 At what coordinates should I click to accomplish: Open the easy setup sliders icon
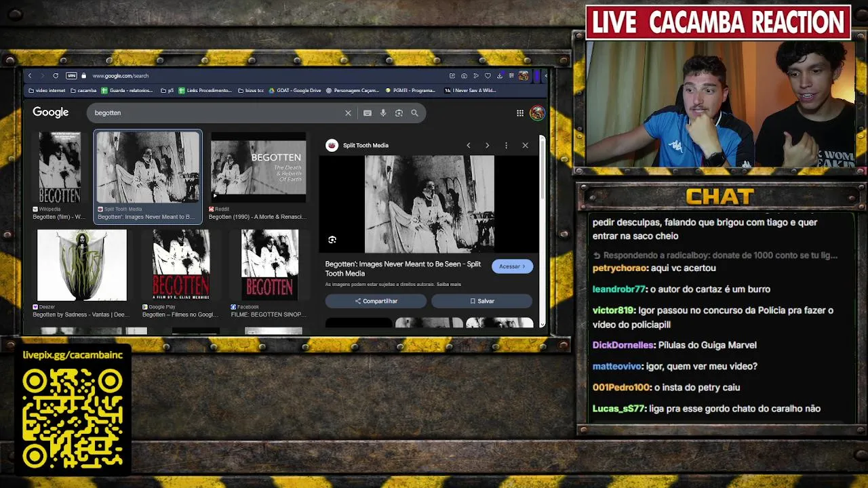(x=511, y=76)
